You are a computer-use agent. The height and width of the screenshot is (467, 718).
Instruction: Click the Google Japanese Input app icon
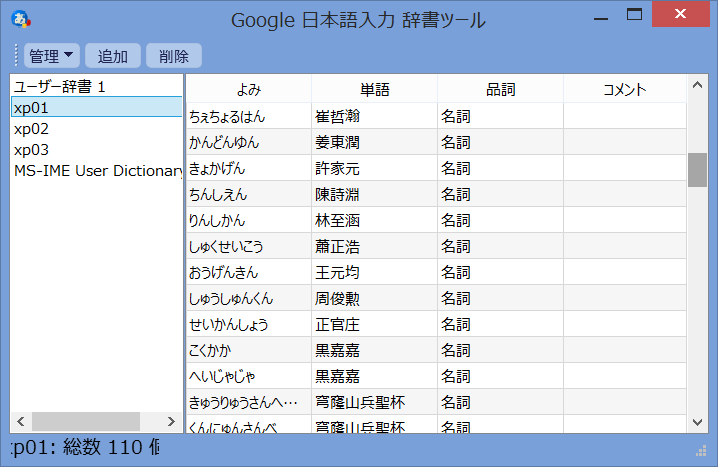pos(21,19)
